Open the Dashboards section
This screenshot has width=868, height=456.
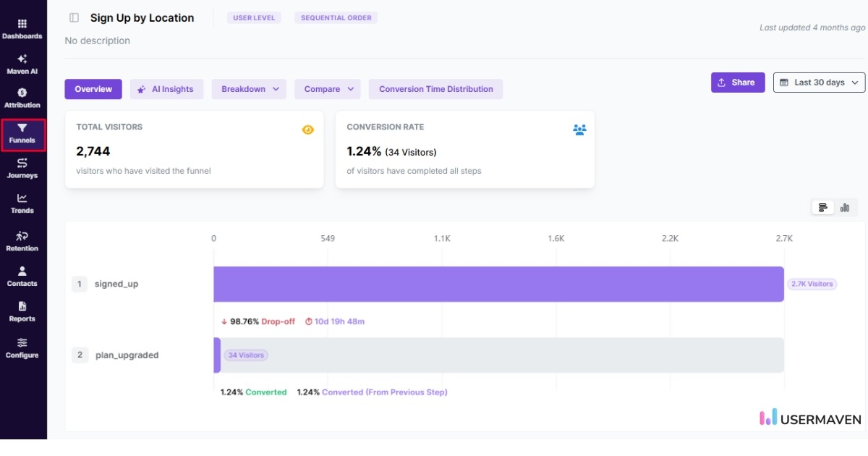[x=22, y=30]
